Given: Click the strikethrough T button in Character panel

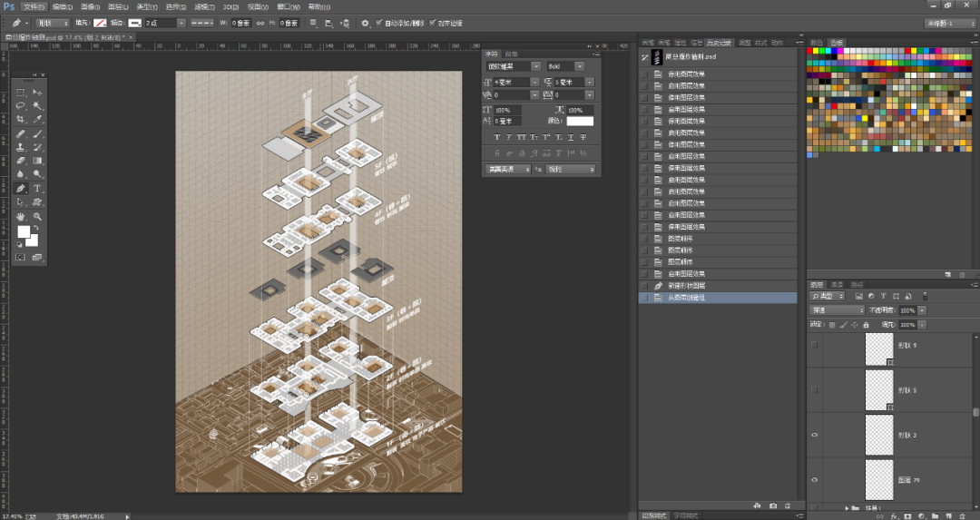Looking at the screenshot, I should [583, 138].
